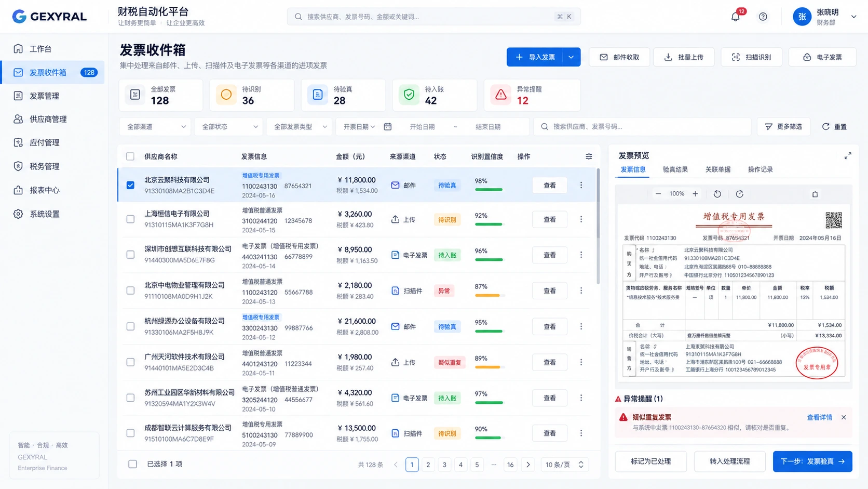The image size is (868, 489).
Task: Rotate the invoice preview counterclockwise
Action: pyautogui.click(x=717, y=194)
